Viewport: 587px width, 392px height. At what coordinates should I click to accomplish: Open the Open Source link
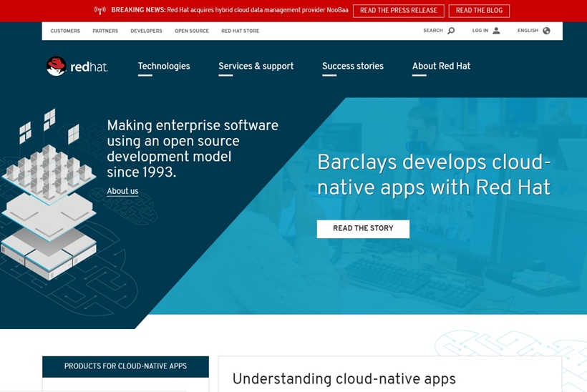(x=192, y=31)
